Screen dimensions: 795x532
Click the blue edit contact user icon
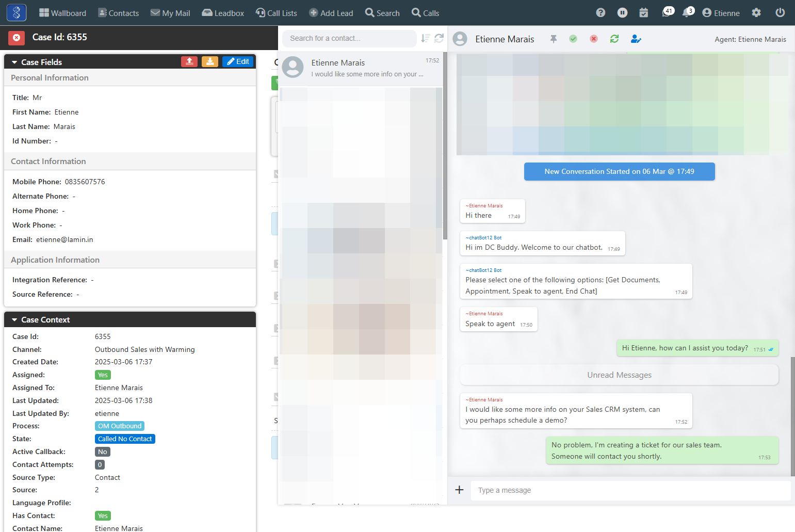(x=636, y=39)
